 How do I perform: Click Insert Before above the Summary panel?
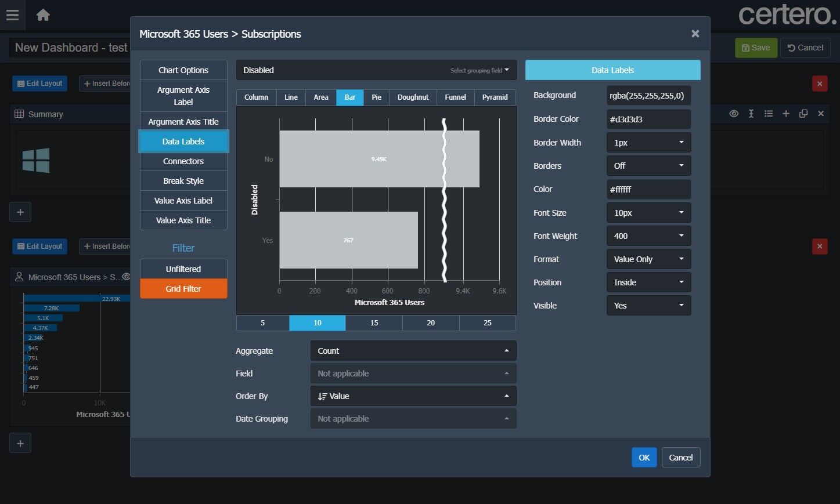tap(104, 84)
